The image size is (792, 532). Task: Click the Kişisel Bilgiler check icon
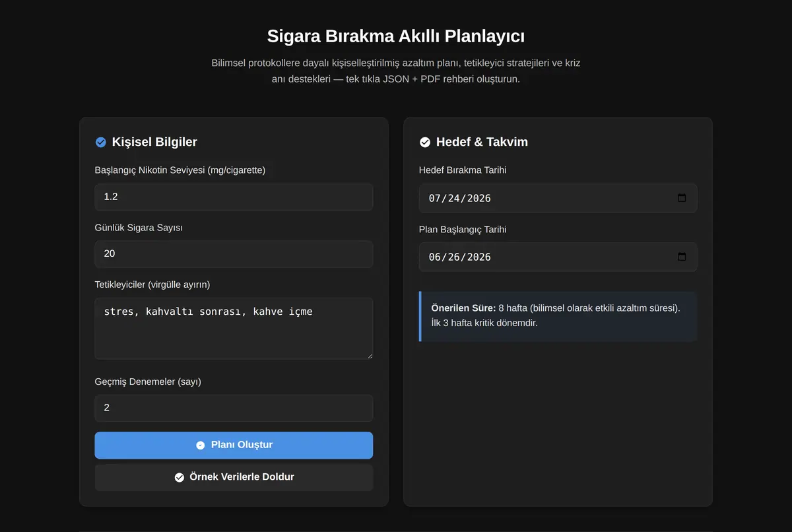point(101,142)
